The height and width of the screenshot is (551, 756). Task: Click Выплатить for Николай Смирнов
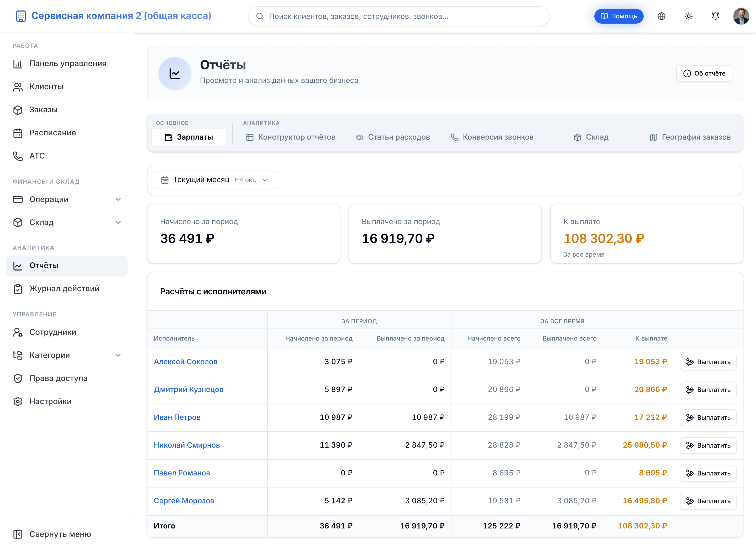click(x=708, y=445)
